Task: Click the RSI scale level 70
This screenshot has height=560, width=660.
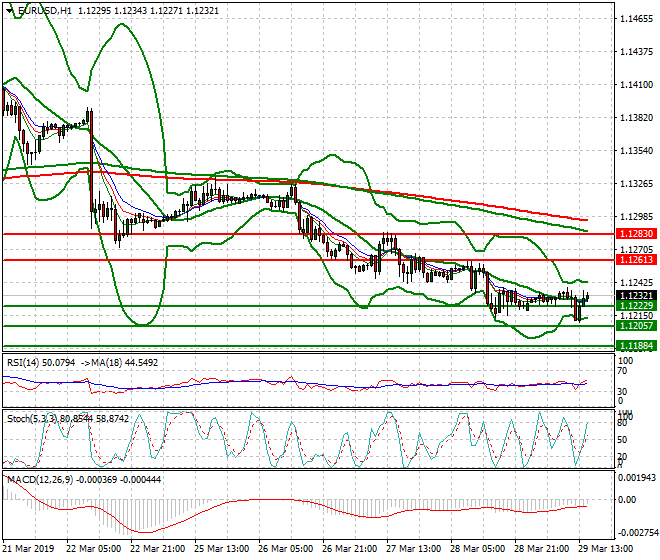Action: click(x=623, y=371)
